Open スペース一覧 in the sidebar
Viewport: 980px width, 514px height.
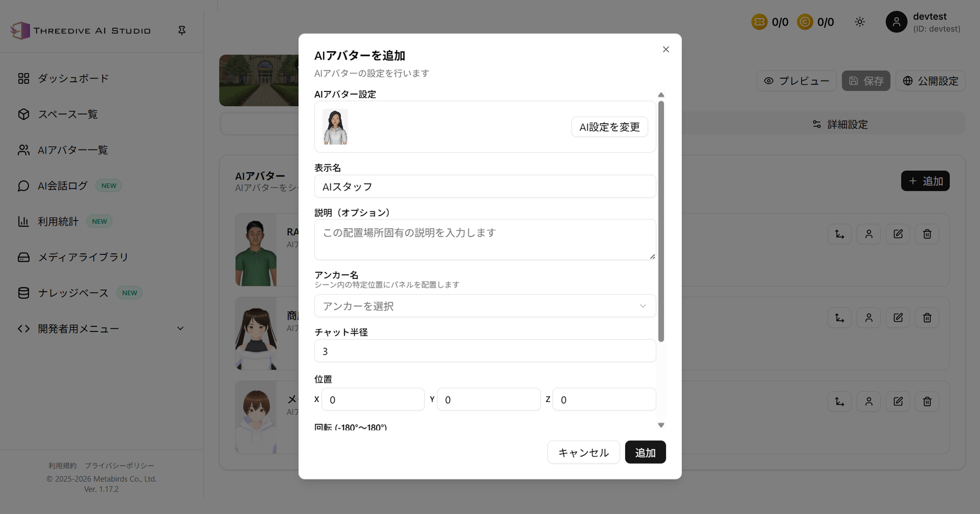pos(58,115)
